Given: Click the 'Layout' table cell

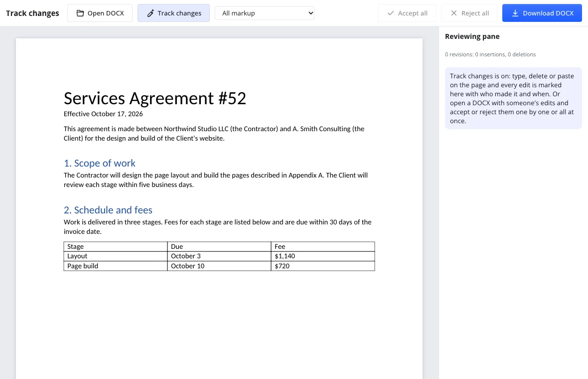Looking at the screenshot, I should coord(116,256).
